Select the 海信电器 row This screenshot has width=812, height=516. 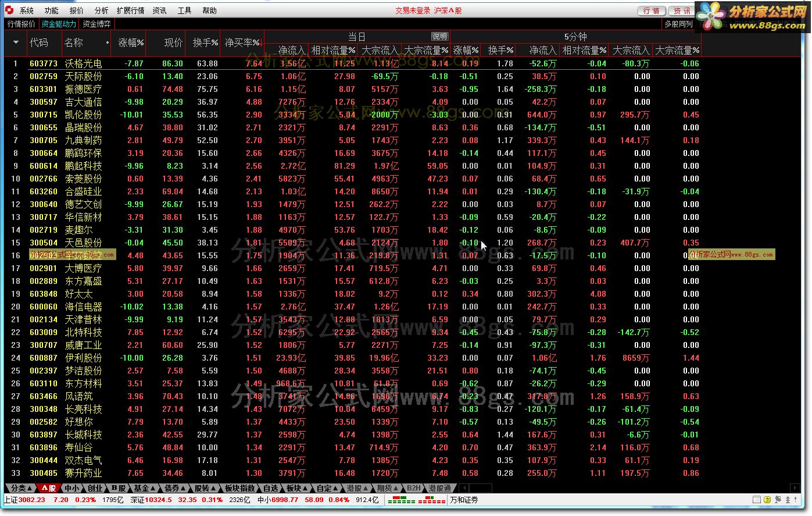(352, 307)
